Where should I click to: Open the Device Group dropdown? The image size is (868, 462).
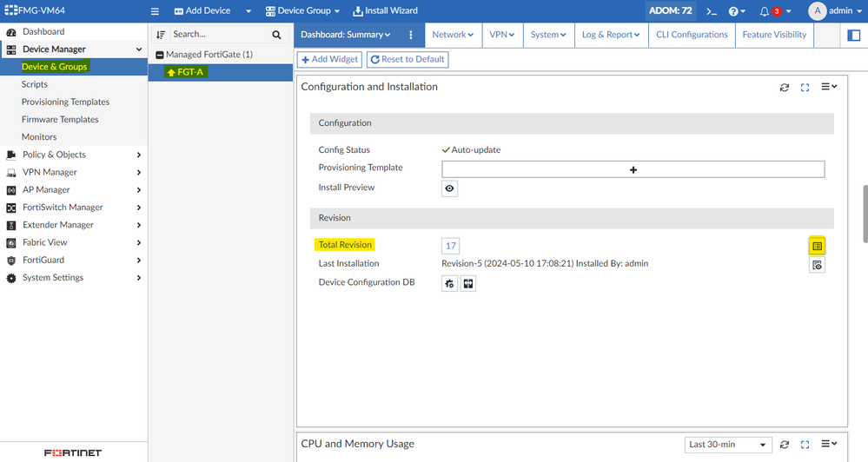[302, 11]
